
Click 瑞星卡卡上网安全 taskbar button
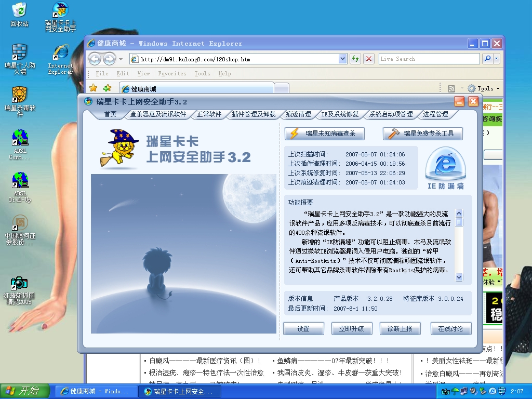(180, 392)
